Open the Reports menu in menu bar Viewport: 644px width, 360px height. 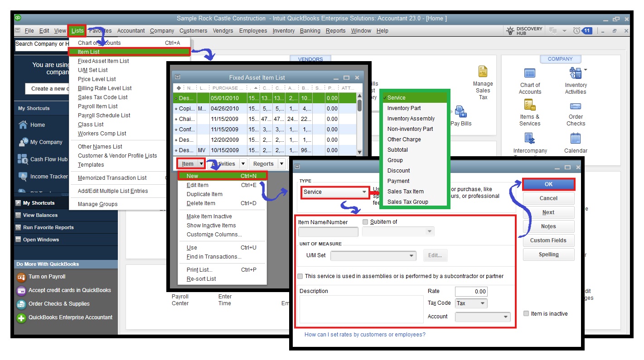click(x=335, y=31)
